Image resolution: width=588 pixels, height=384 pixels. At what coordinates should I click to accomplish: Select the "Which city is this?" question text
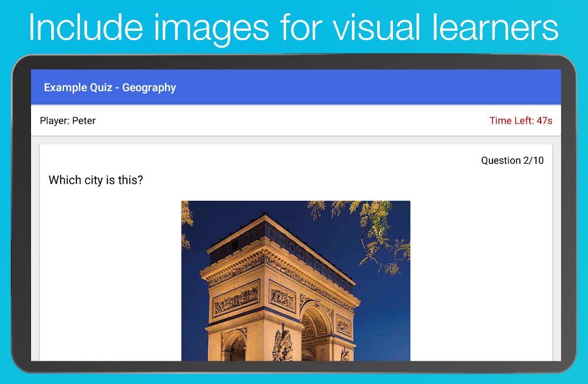click(96, 180)
